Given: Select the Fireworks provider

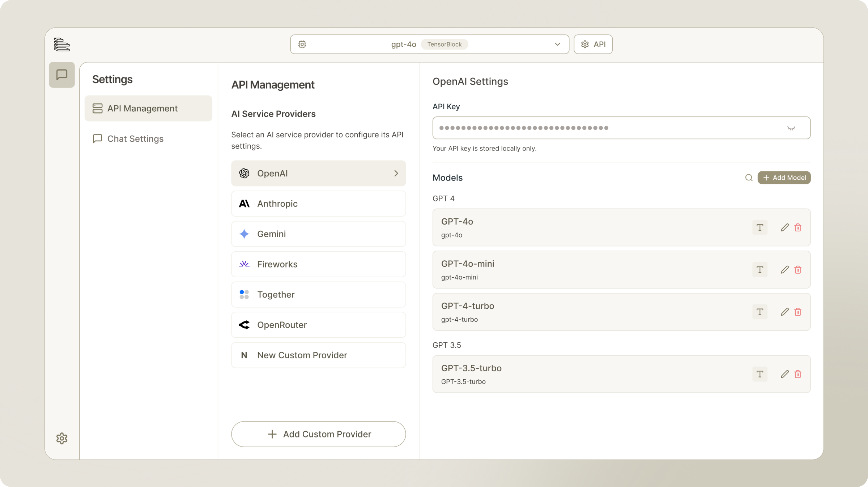Looking at the screenshot, I should pyautogui.click(x=318, y=264).
